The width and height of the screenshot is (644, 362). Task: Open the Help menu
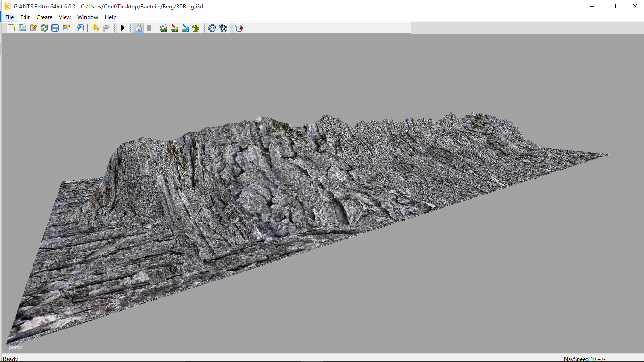coord(110,17)
